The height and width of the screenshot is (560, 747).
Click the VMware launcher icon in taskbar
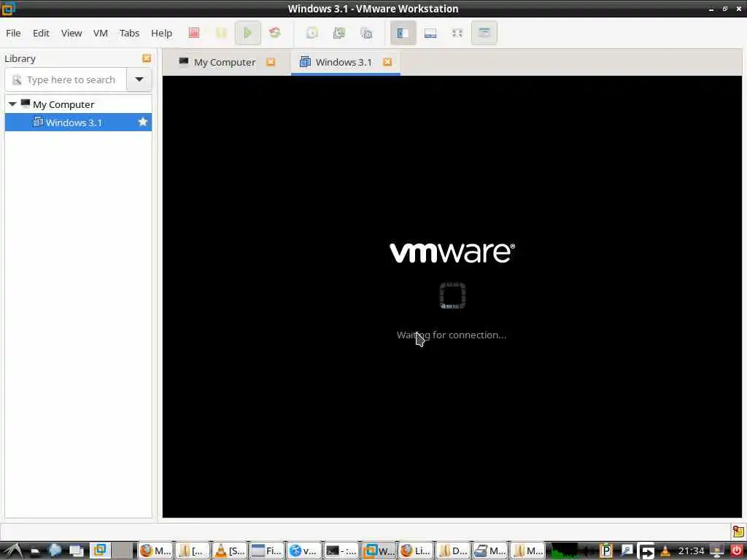pos(99,551)
